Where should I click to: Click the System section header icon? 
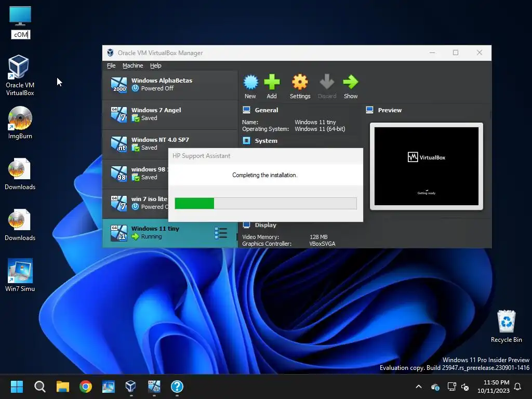pyautogui.click(x=247, y=140)
